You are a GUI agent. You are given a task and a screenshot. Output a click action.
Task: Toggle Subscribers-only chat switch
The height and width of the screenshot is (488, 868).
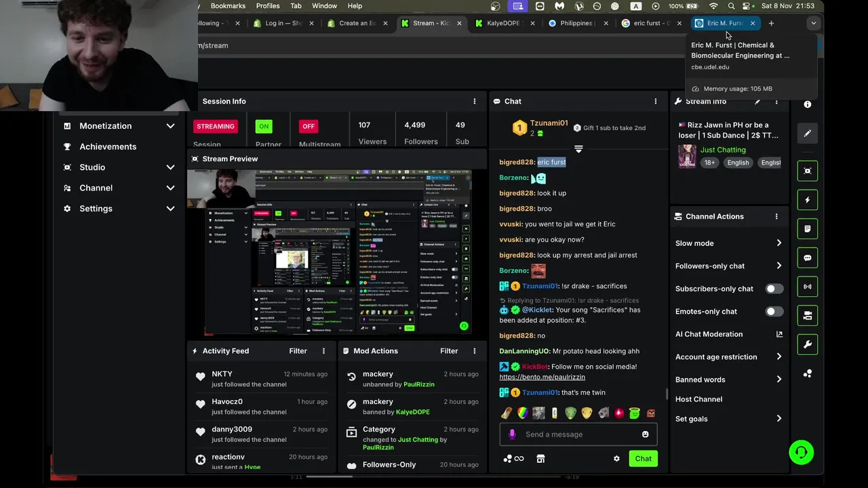point(774,289)
